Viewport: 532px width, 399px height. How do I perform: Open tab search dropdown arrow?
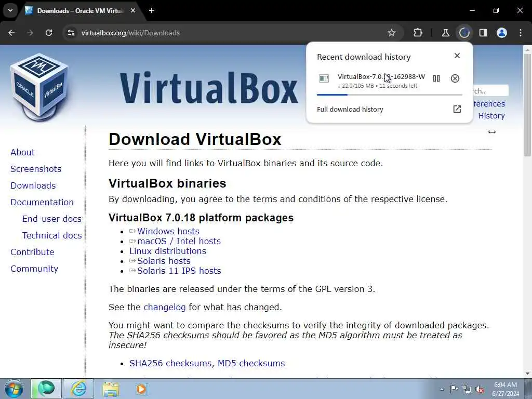click(x=10, y=10)
